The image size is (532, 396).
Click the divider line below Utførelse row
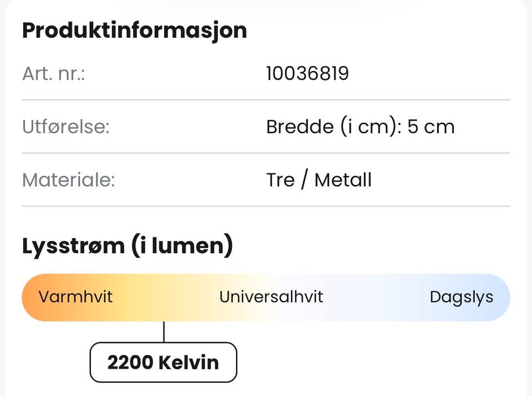tap(266, 153)
